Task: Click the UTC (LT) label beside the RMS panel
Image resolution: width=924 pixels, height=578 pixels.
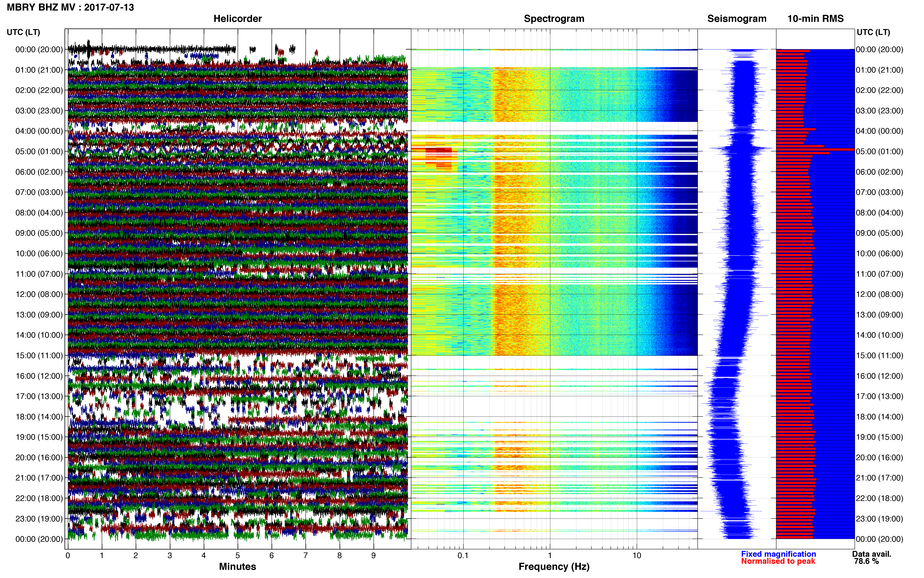Action: [x=873, y=32]
